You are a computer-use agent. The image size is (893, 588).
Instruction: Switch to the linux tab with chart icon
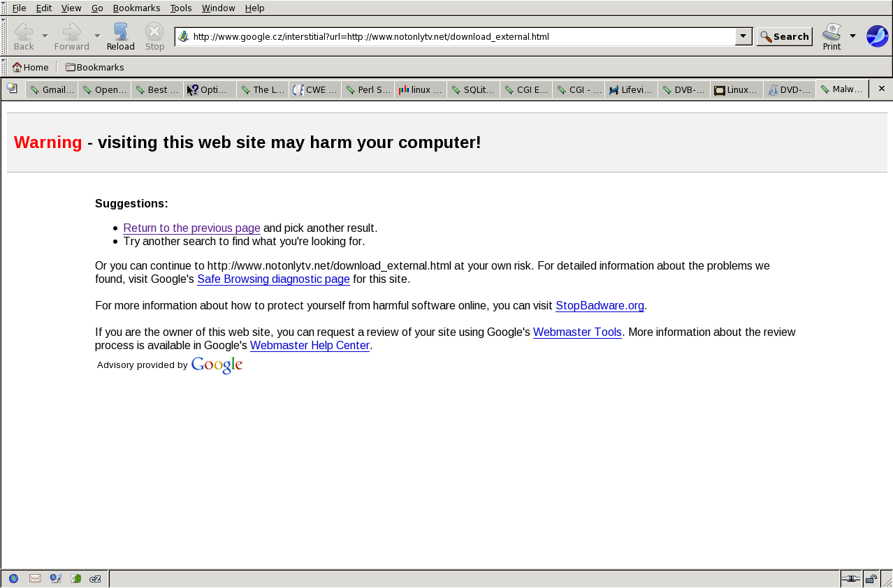pos(421,89)
